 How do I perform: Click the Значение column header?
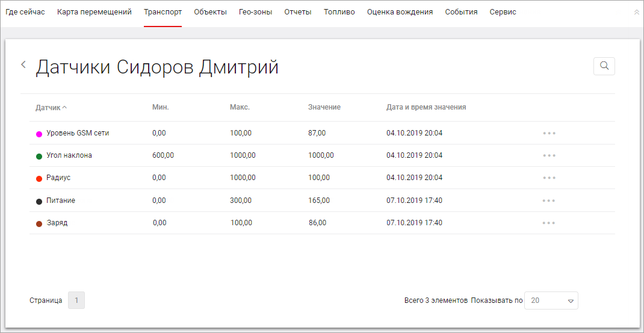(324, 107)
